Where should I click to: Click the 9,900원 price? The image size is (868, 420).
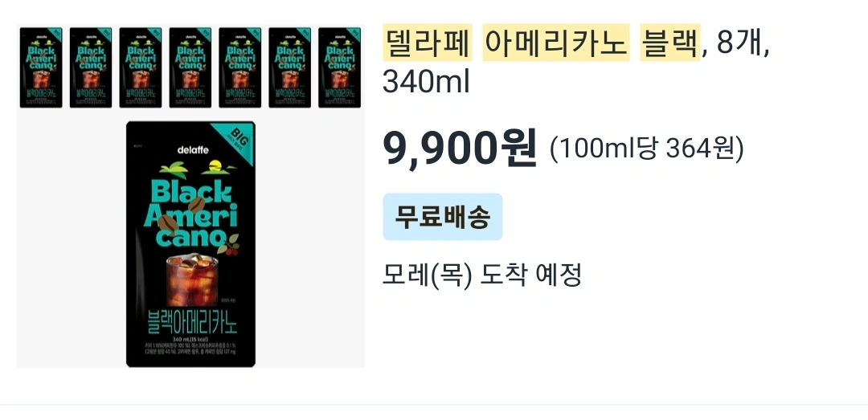[x=460, y=149]
